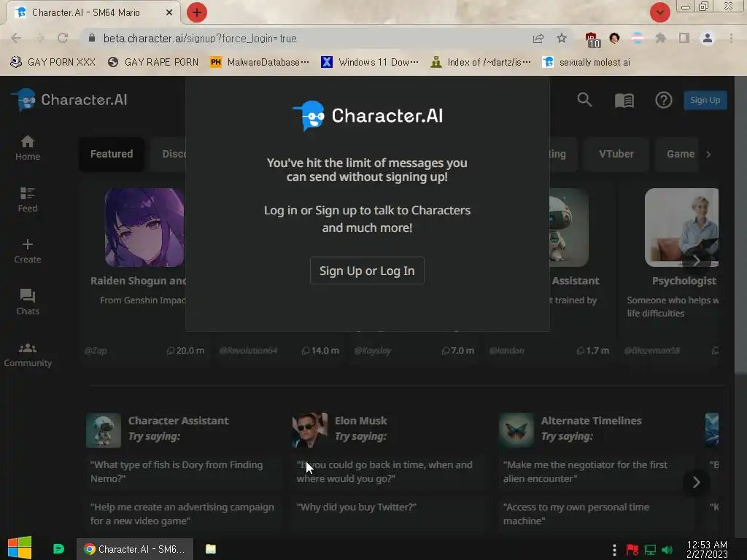View site info via padlock icon
The width and height of the screenshot is (747, 560).
click(x=92, y=38)
